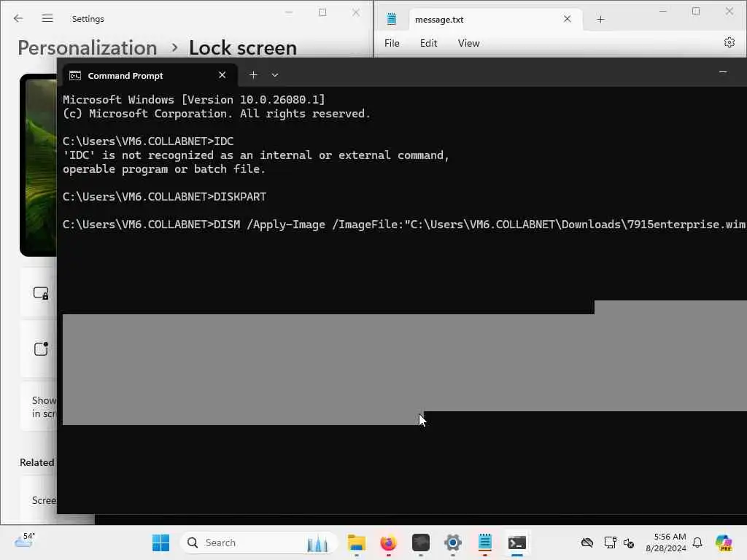
Task: Click Personalization breadcrumb in Settings
Action: pos(88,48)
